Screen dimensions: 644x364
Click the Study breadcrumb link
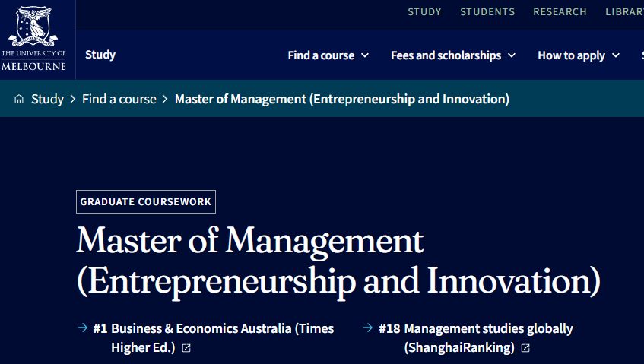click(47, 100)
